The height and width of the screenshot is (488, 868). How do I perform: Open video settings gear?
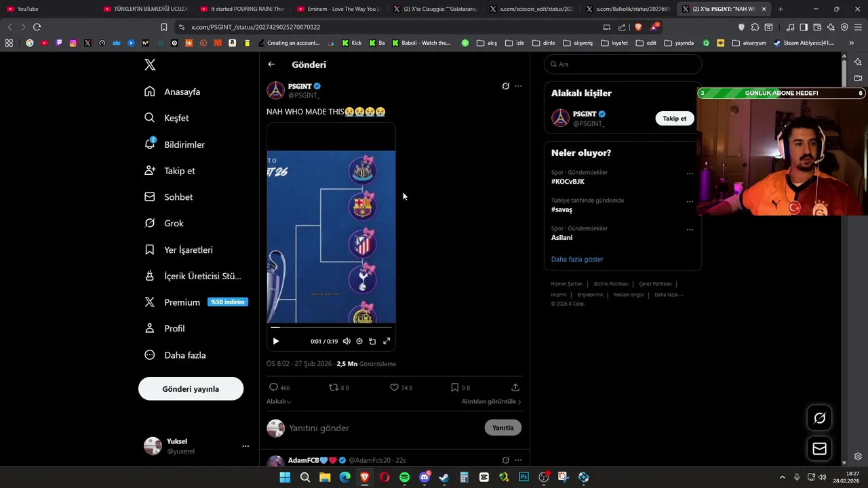pyautogui.click(x=359, y=341)
